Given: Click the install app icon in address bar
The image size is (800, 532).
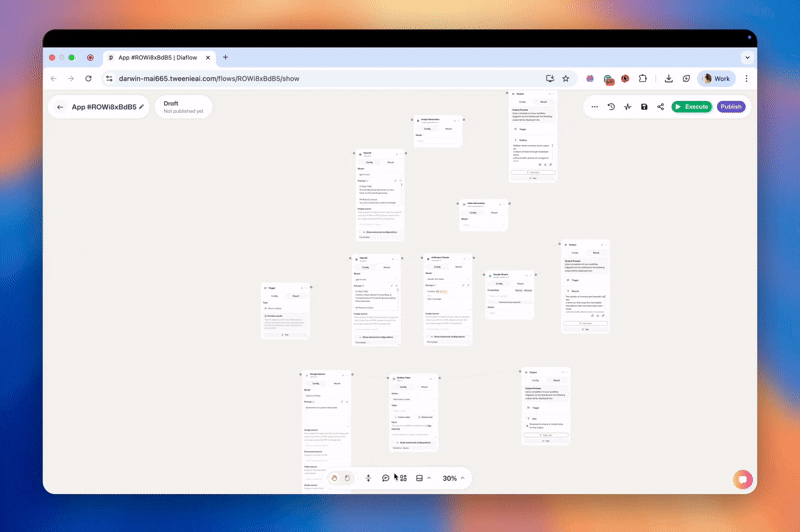Looking at the screenshot, I should coord(550,79).
